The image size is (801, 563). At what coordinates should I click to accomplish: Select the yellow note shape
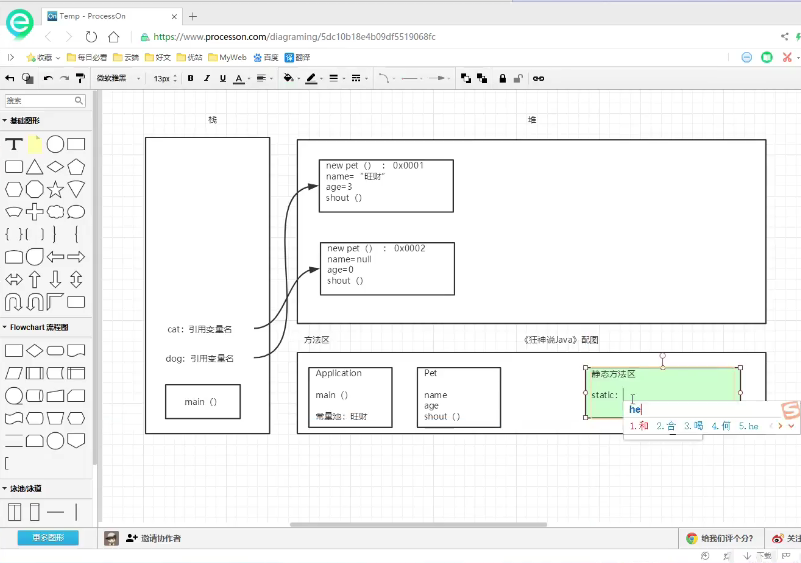click(35, 145)
